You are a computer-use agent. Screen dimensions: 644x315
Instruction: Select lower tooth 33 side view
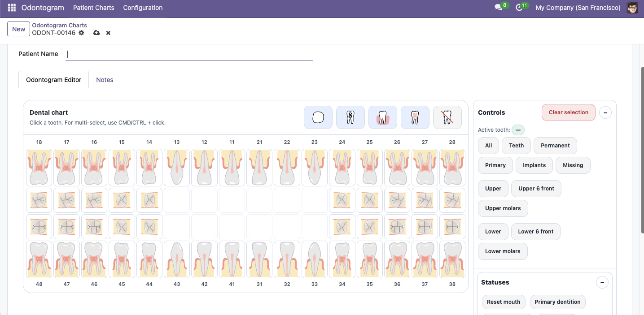[315, 259]
